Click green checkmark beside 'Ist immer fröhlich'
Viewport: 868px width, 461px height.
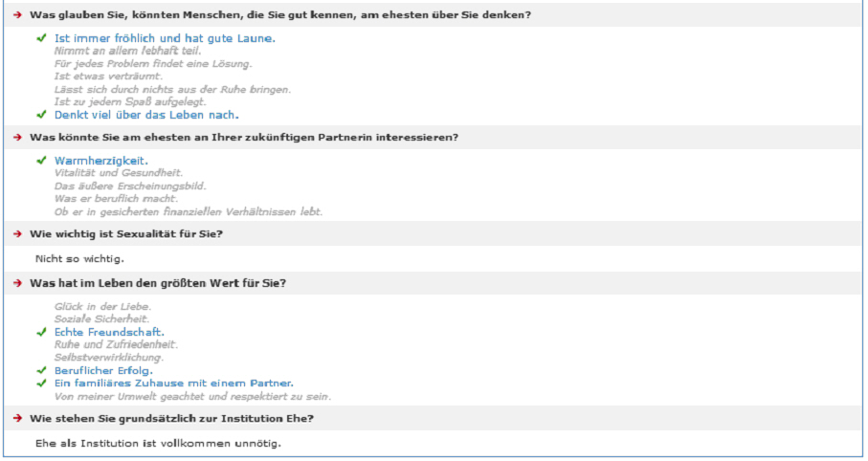[41, 37]
